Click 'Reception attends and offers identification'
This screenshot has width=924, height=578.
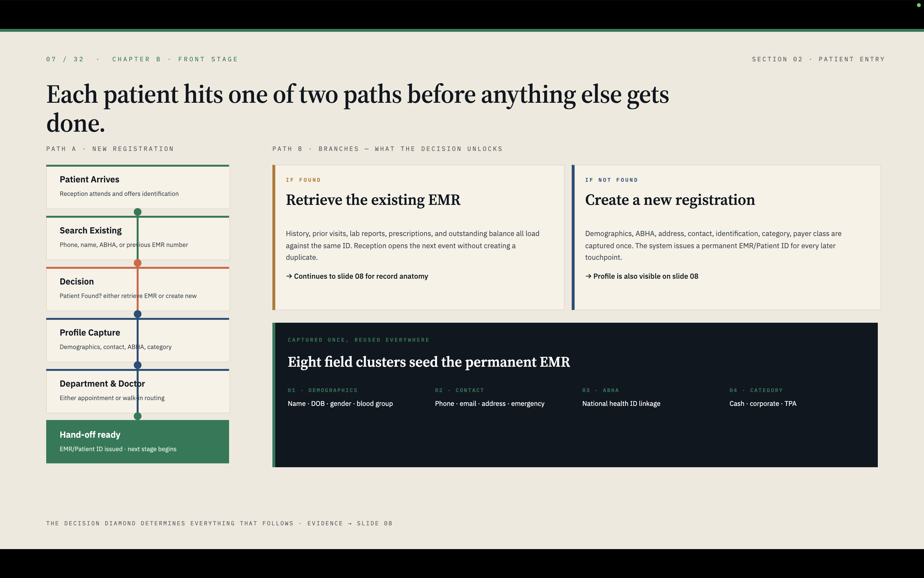pos(119,194)
